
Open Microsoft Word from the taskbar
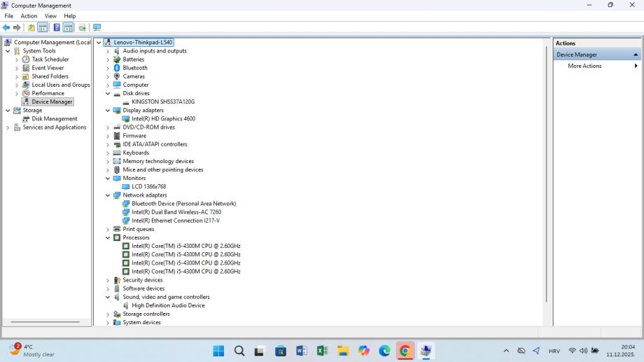(302, 351)
